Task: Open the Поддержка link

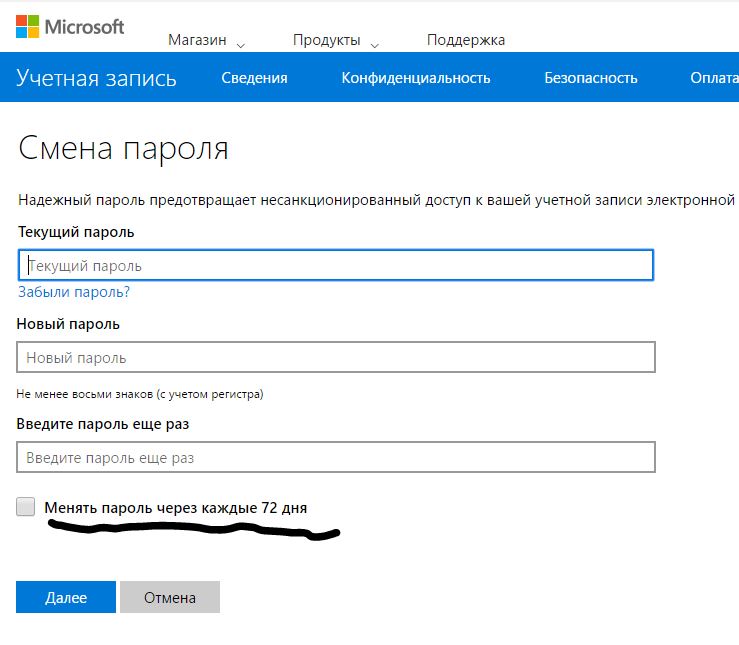Action: click(x=466, y=40)
